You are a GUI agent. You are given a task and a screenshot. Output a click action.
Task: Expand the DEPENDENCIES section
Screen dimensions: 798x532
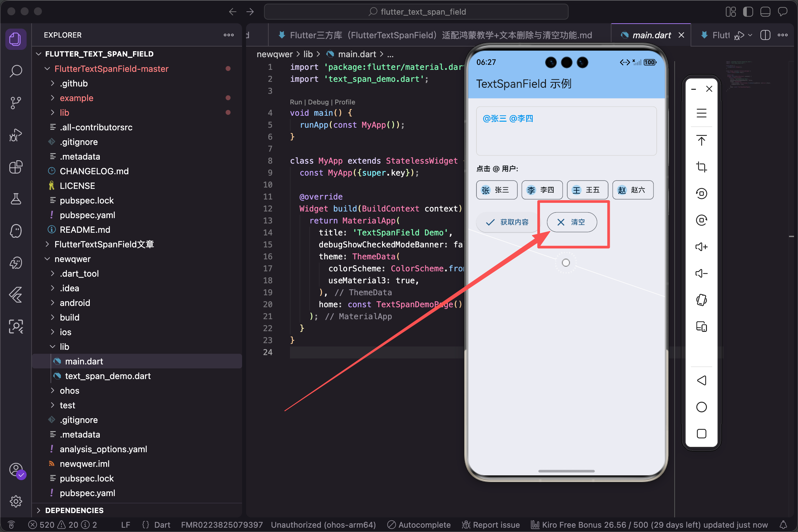(74, 510)
